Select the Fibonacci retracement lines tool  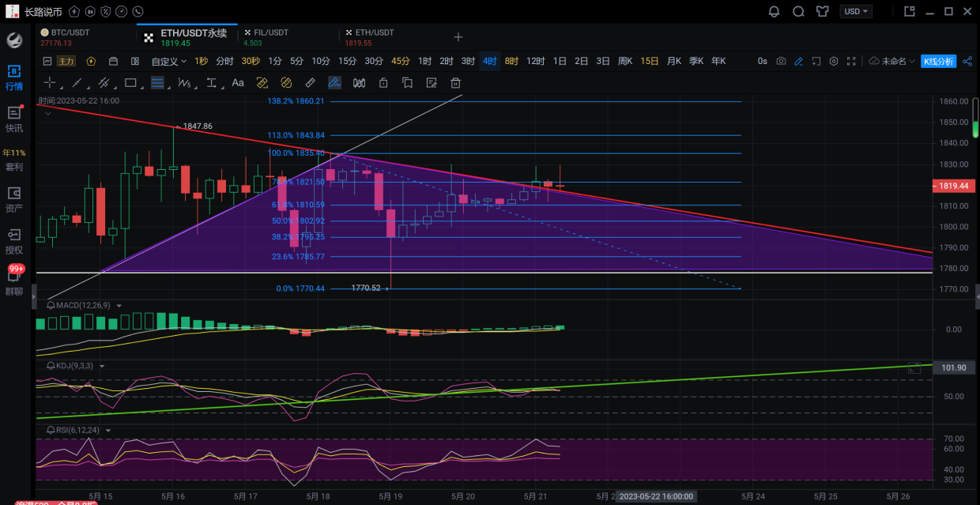157,82
